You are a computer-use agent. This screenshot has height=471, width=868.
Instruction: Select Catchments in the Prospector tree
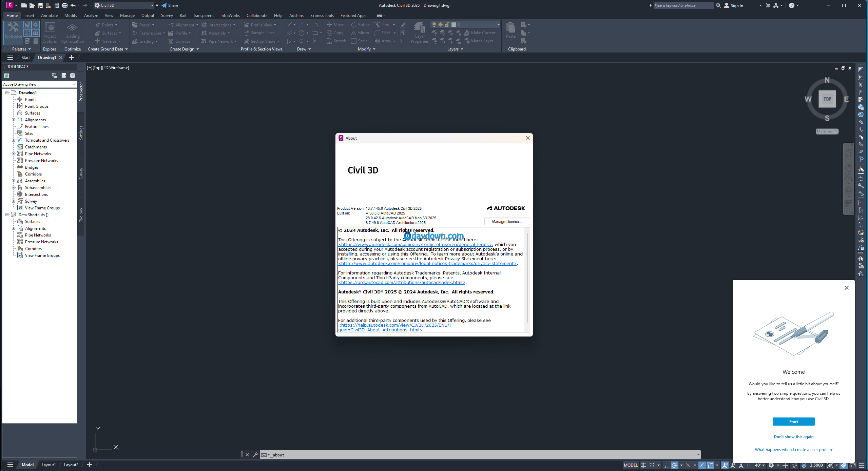click(36, 147)
